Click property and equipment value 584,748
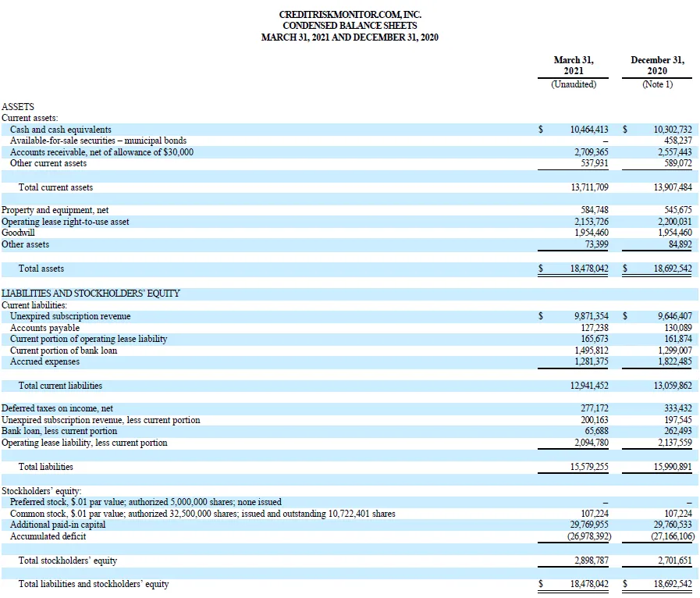700x598 pixels. (595, 210)
